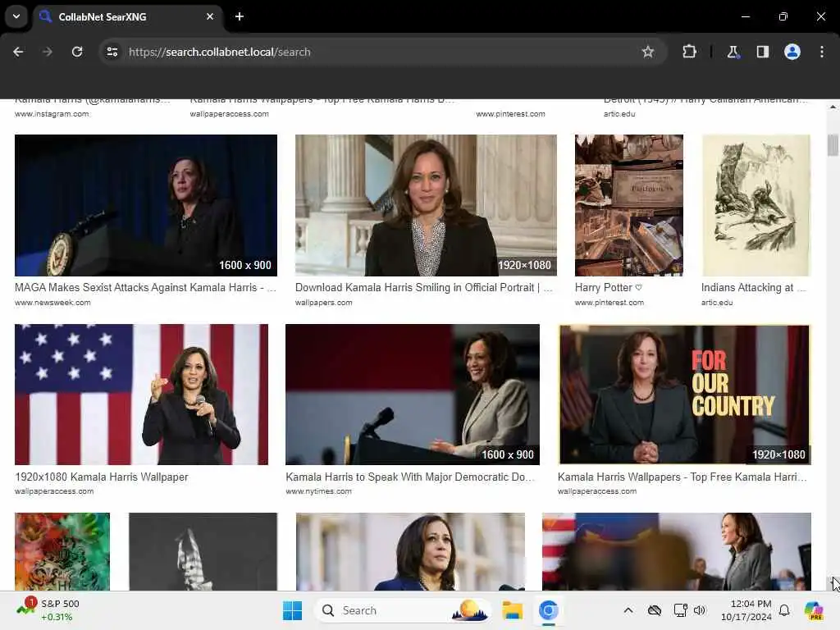Go back to the previous page

[18, 52]
